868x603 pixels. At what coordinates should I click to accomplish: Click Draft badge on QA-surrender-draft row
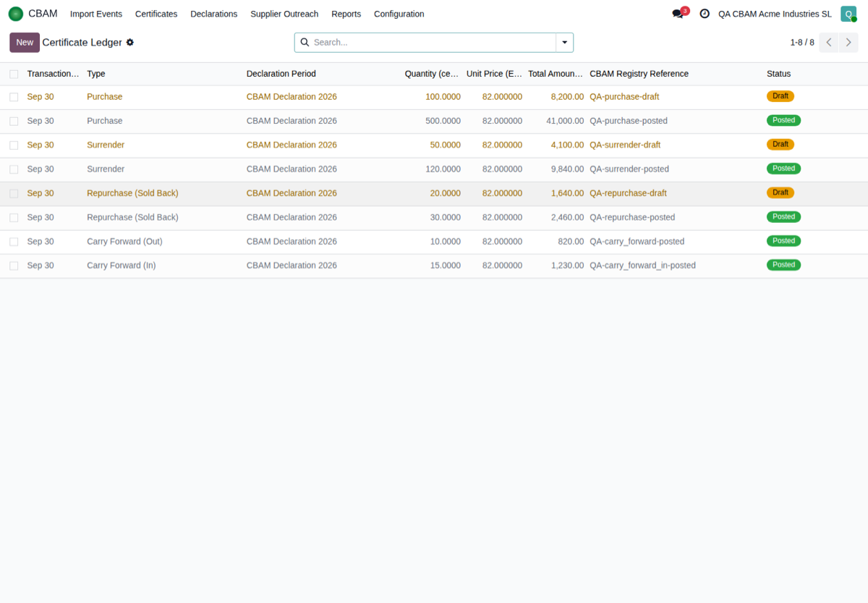point(780,145)
